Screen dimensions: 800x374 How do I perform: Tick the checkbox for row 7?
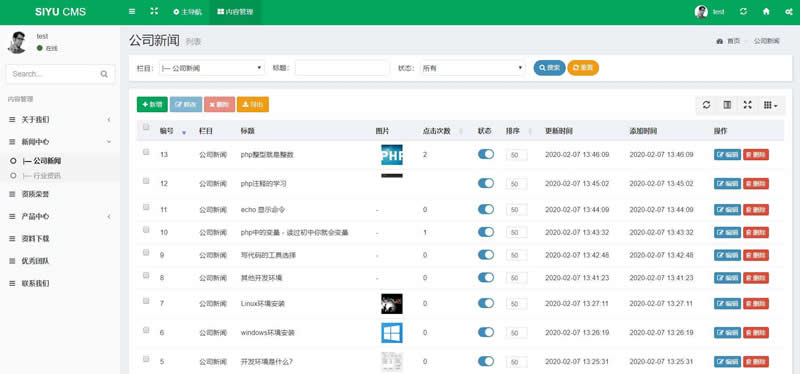coord(146,301)
